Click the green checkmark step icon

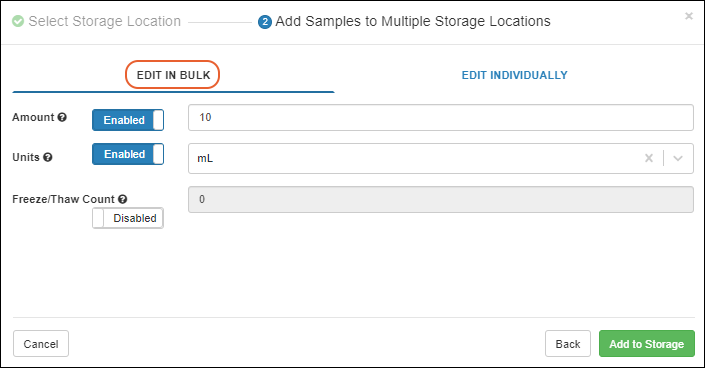pos(18,21)
